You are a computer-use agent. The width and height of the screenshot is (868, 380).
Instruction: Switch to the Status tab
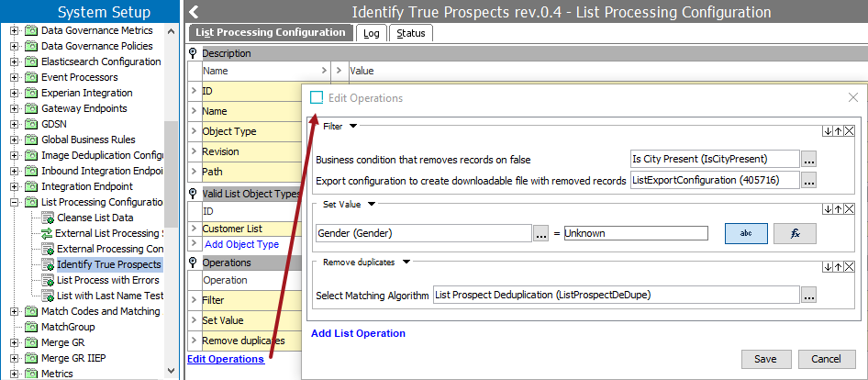(410, 33)
